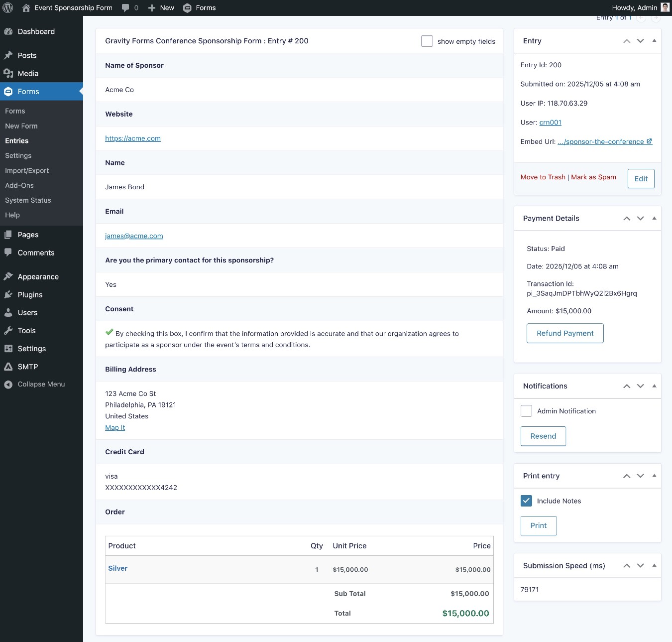
Task: Click the WordPress logo icon
Action: [8, 8]
